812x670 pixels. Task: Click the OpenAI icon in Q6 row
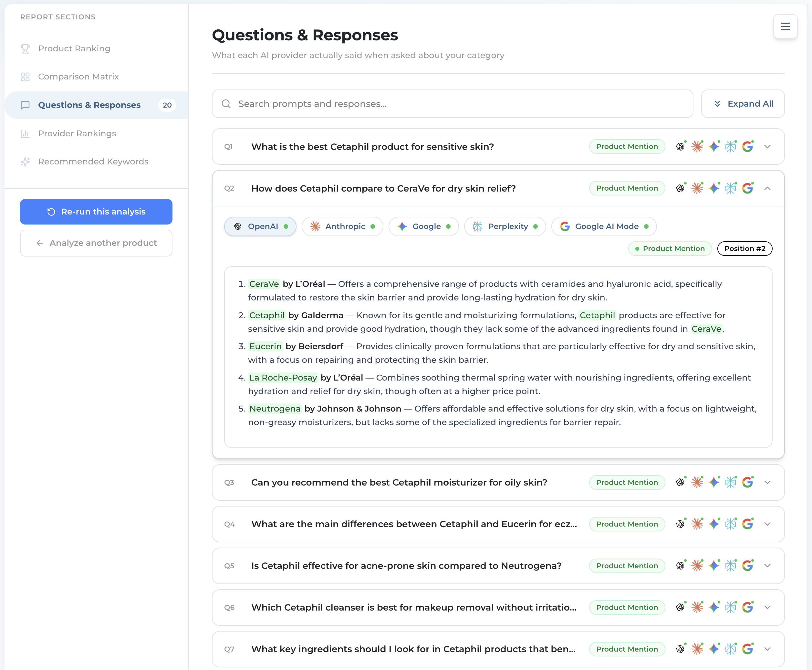coord(681,607)
